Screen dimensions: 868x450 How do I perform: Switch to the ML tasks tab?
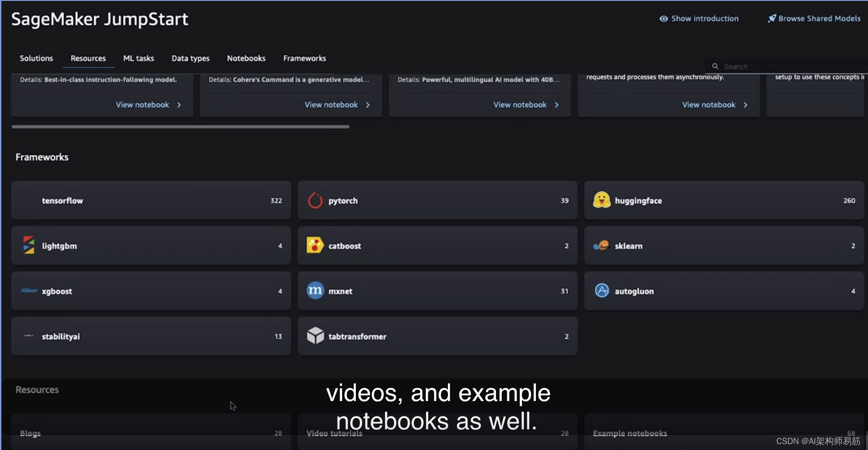[139, 58]
